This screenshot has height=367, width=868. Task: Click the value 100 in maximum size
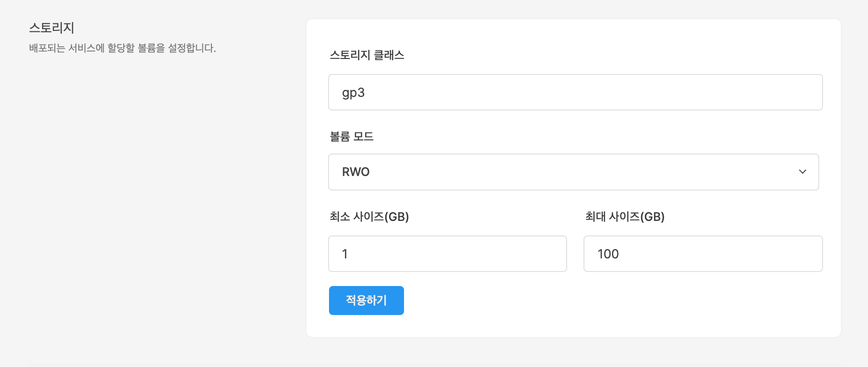pos(608,254)
